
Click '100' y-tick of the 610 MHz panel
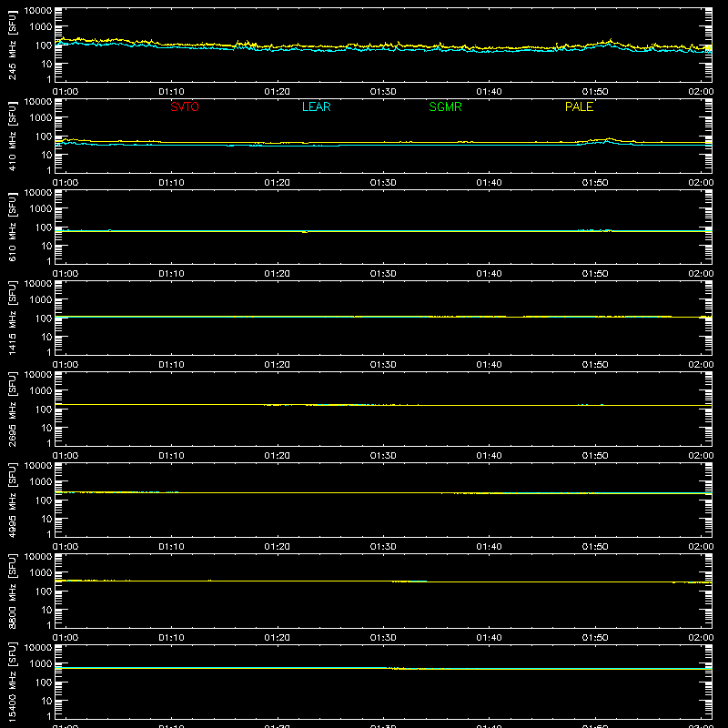click(44, 227)
